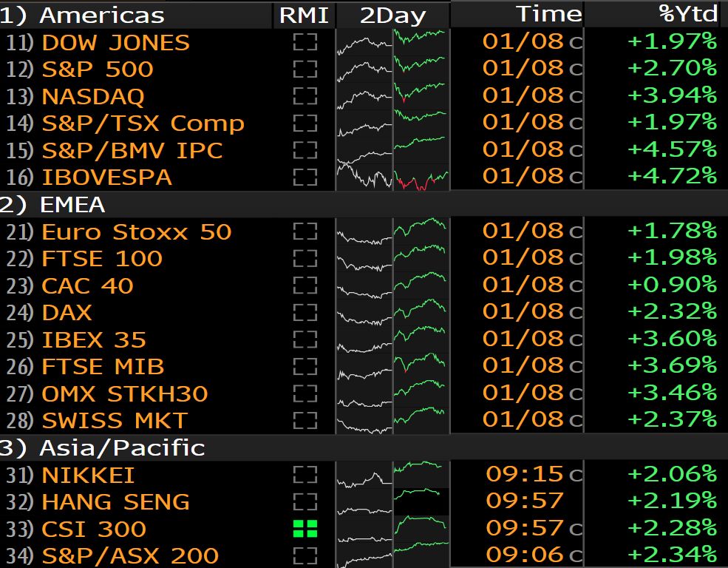728x568 pixels.
Task: Collapse the 1) Americas section
Action: tap(82, 16)
